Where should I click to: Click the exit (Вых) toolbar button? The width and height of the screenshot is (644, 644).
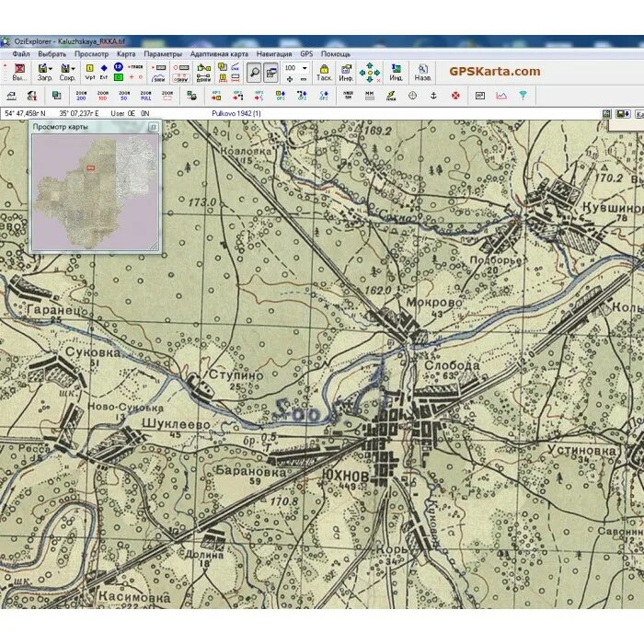point(19,73)
